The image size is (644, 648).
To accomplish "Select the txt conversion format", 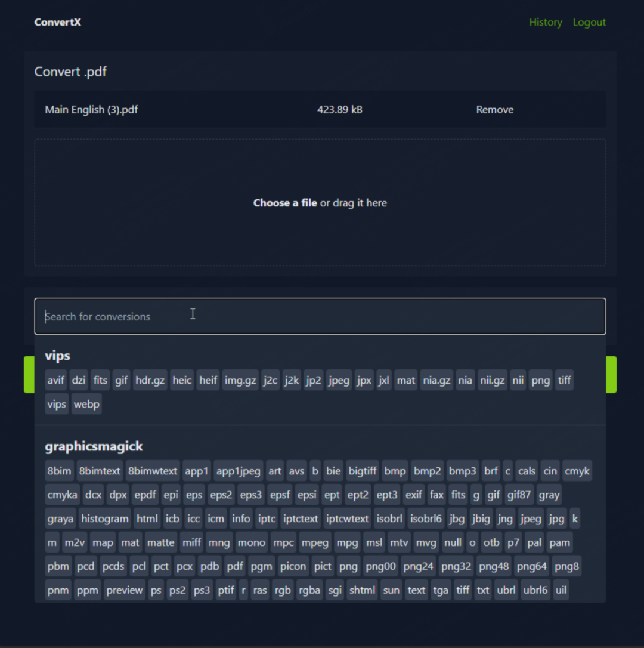I will click(482, 590).
